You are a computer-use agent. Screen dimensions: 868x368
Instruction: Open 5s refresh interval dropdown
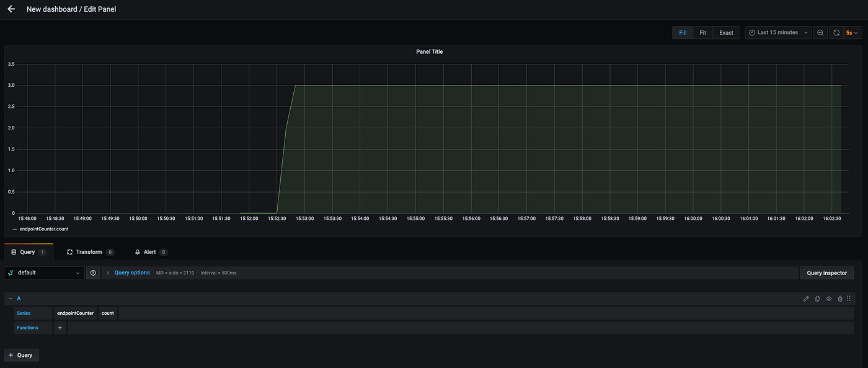[853, 32]
